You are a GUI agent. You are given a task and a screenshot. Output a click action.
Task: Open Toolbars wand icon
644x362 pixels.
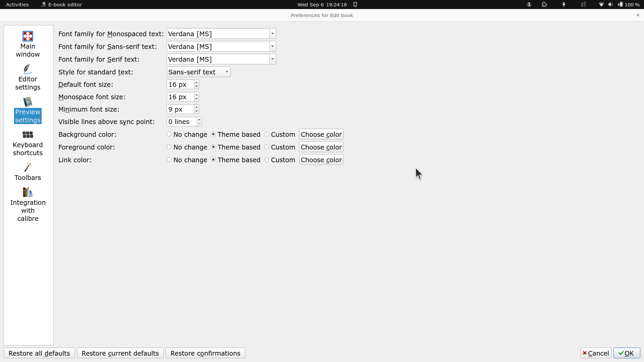click(28, 167)
